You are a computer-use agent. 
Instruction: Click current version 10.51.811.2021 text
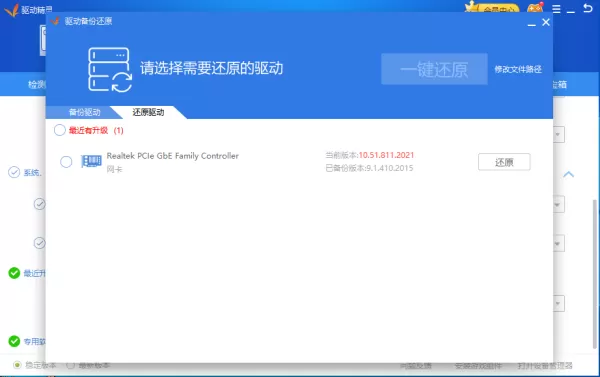(x=386, y=155)
